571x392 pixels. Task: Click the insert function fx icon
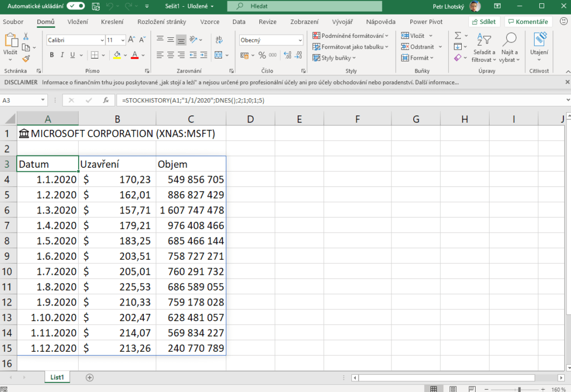point(105,100)
